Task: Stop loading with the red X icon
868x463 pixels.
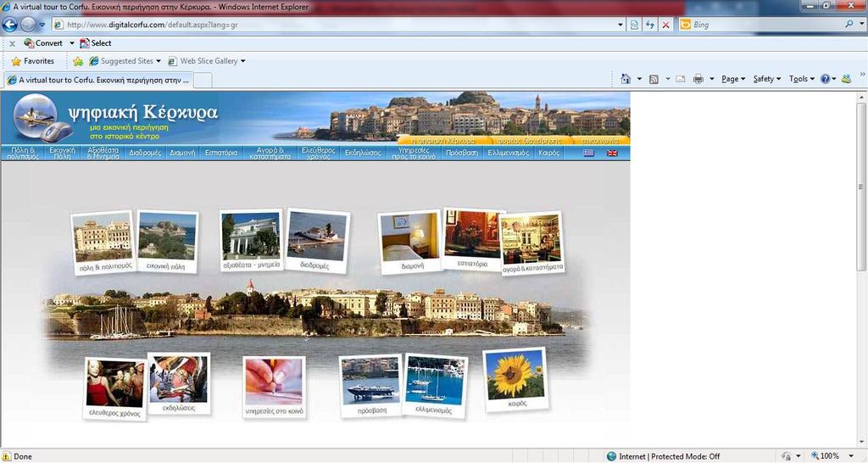Action: [666, 25]
